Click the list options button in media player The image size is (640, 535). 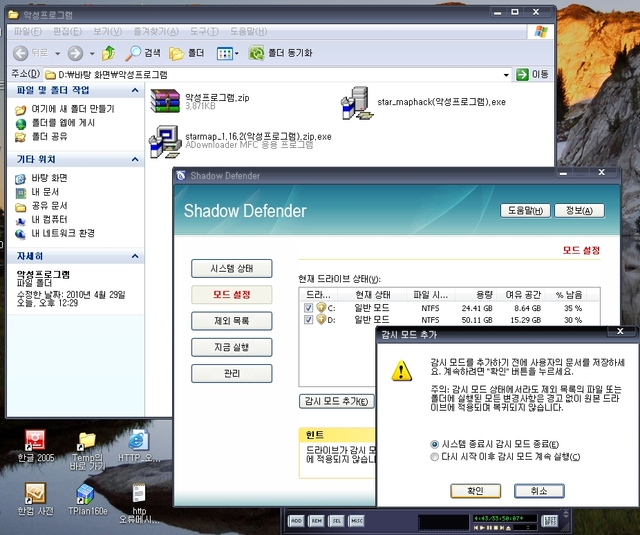click(551, 521)
